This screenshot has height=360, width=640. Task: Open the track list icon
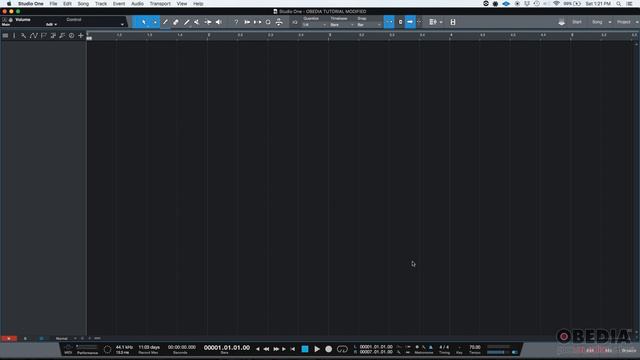(x=5, y=36)
